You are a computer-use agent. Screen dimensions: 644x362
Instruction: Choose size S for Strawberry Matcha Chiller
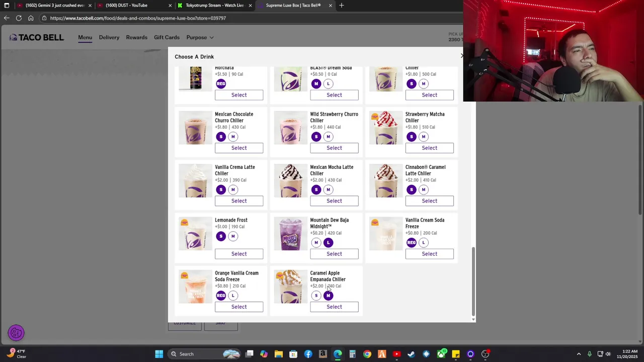[x=412, y=137]
